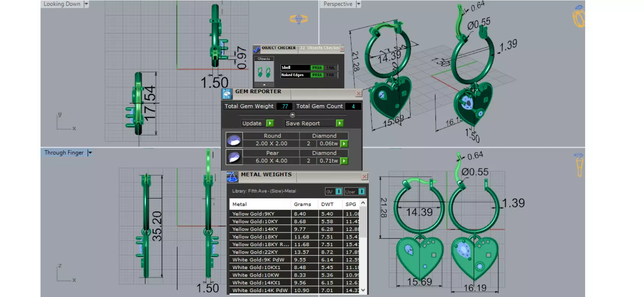Click the Metal column header
This screenshot has height=297, width=644.
[260, 204]
